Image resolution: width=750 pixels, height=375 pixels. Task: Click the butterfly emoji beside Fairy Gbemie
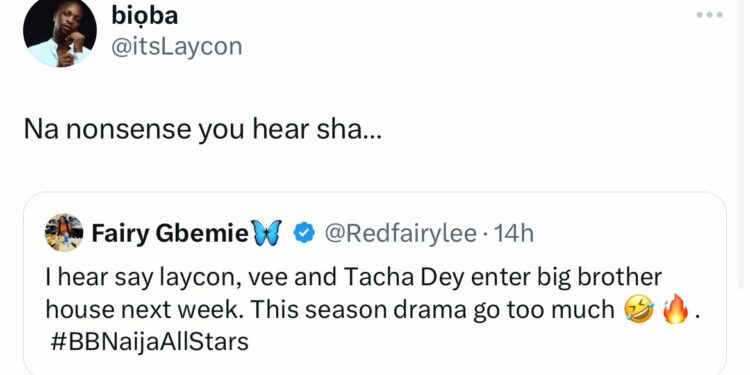coord(267,233)
